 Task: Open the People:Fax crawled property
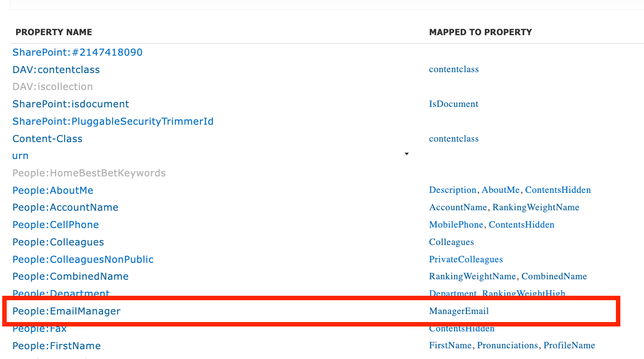(40, 329)
